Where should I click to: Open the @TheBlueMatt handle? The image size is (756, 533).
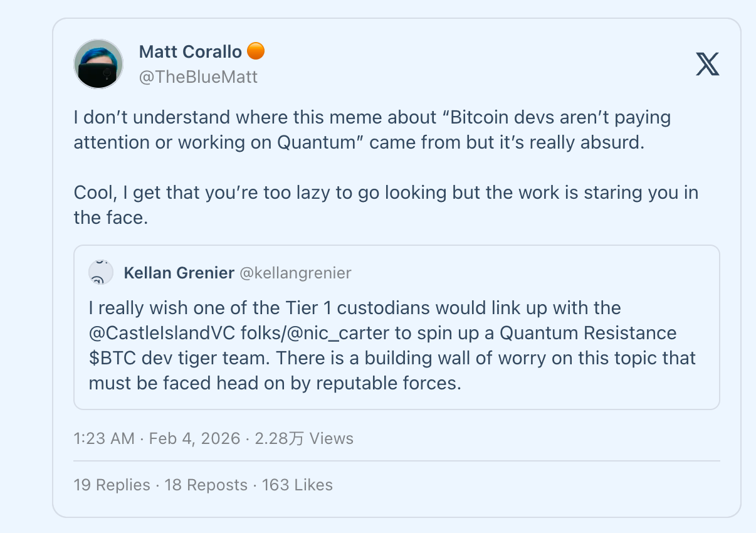click(x=198, y=77)
